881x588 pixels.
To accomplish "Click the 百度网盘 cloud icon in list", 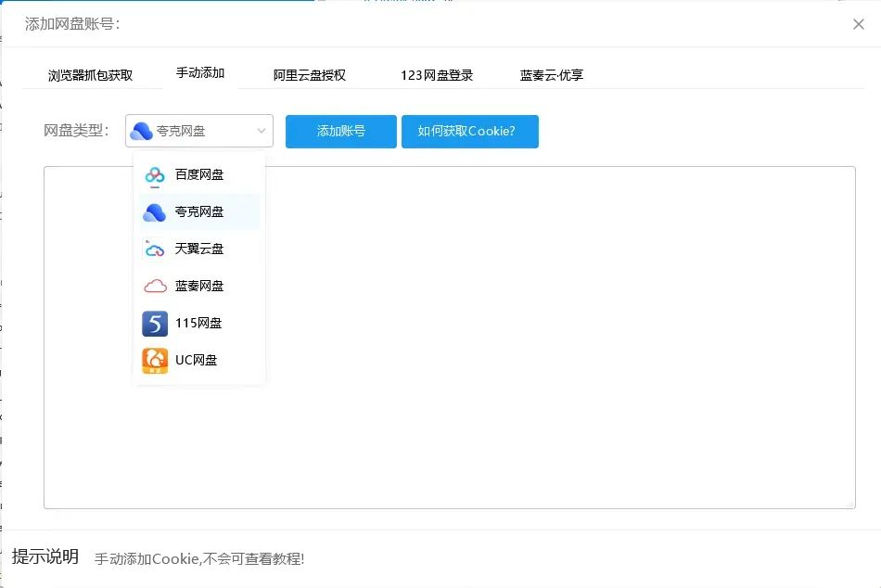I will (155, 175).
